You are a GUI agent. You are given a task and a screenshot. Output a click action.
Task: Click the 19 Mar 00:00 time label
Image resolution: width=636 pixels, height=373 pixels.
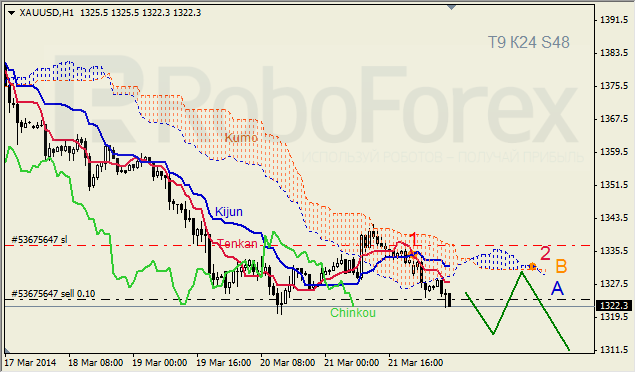point(159,362)
